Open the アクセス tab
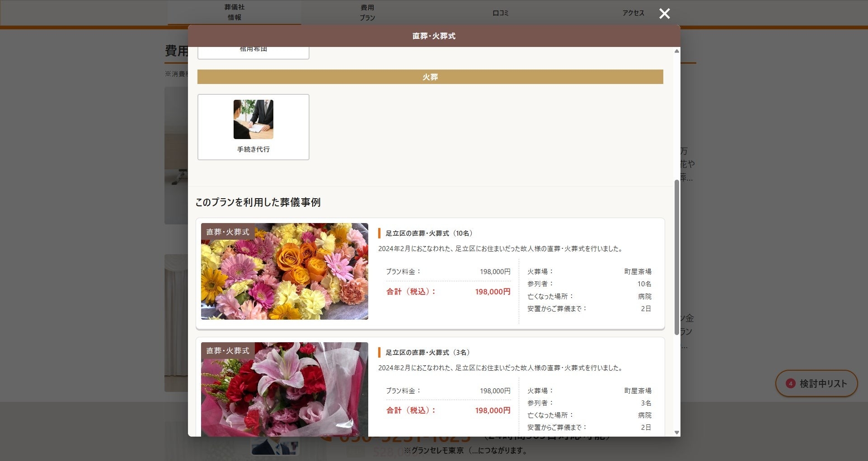The width and height of the screenshot is (868, 461). 633,13
